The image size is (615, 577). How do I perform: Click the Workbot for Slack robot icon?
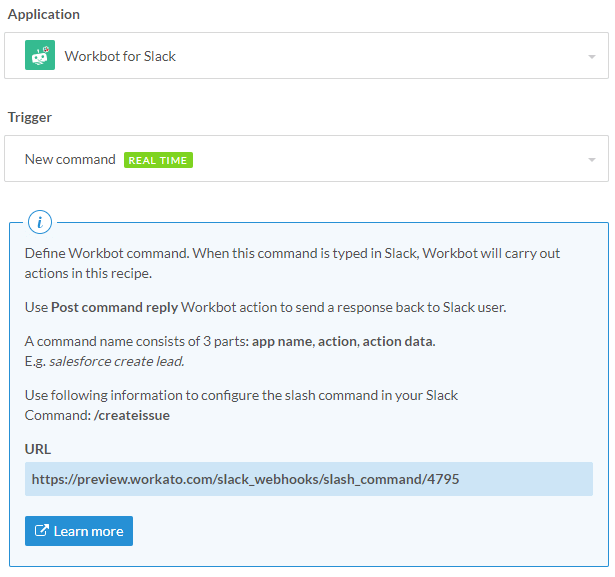(40, 56)
